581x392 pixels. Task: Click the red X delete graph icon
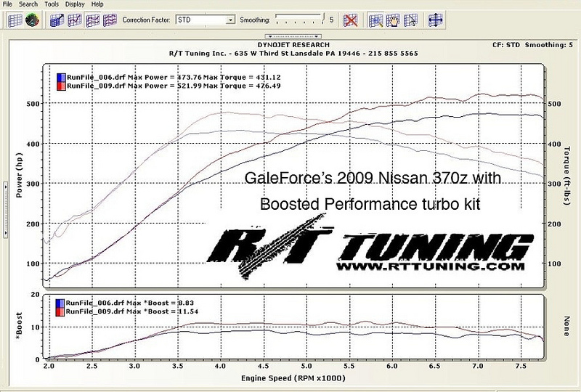pyautogui.click(x=350, y=20)
